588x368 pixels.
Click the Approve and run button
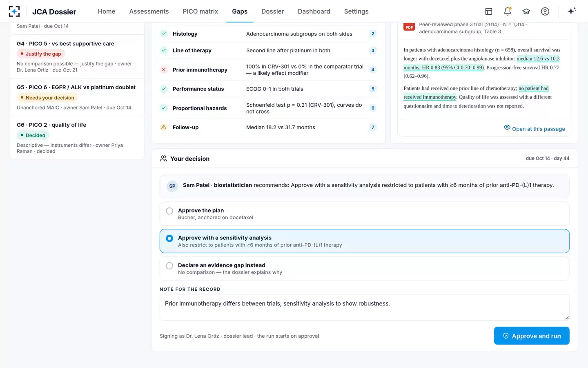coord(532,336)
